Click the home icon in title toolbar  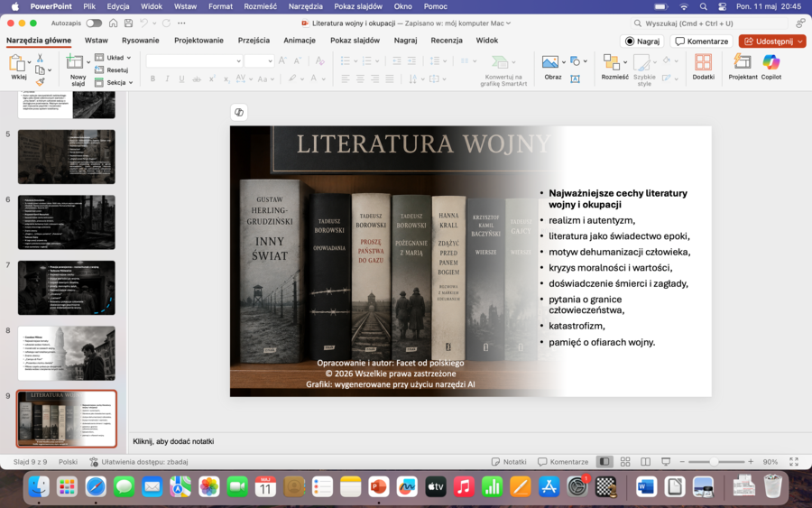(x=113, y=23)
